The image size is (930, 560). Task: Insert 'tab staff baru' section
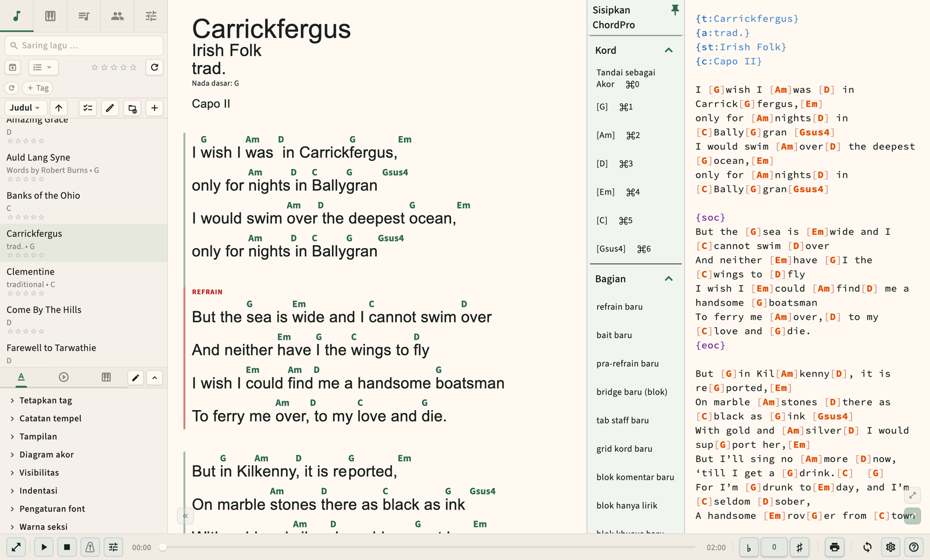point(635,420)
